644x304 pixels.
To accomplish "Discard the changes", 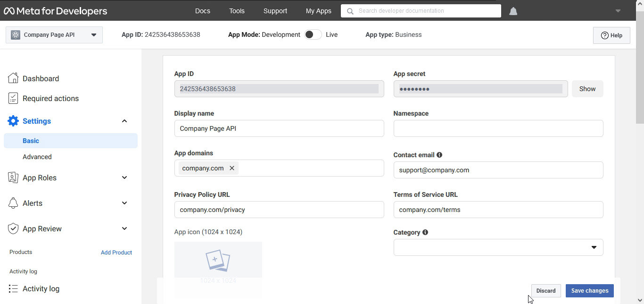I will pyautogui.click(x=546, y=291).
